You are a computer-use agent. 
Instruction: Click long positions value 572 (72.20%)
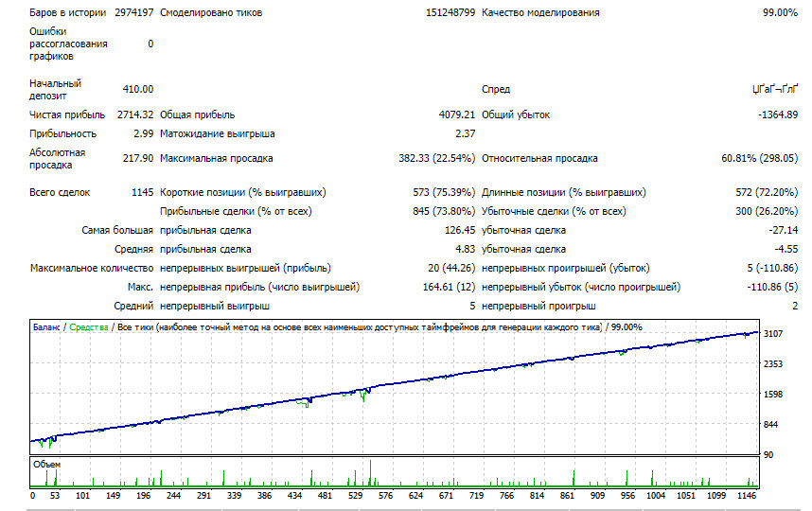[x=767, y=192]
